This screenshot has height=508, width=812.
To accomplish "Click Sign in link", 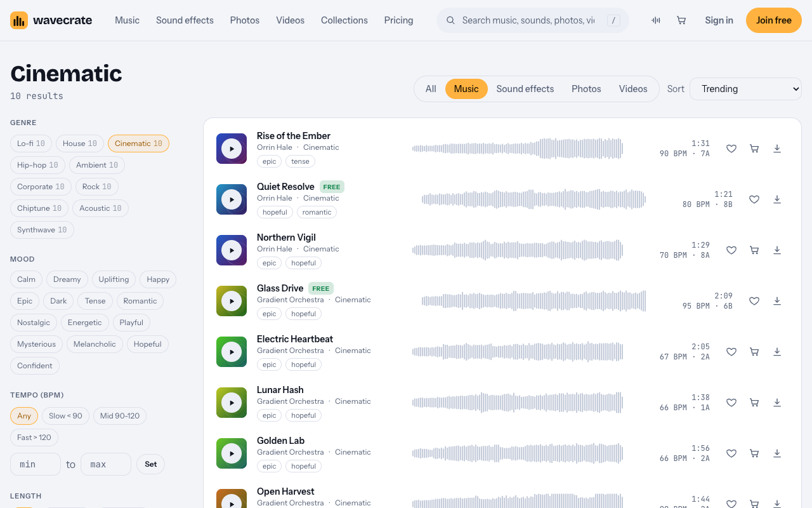I will coord(719,20).
